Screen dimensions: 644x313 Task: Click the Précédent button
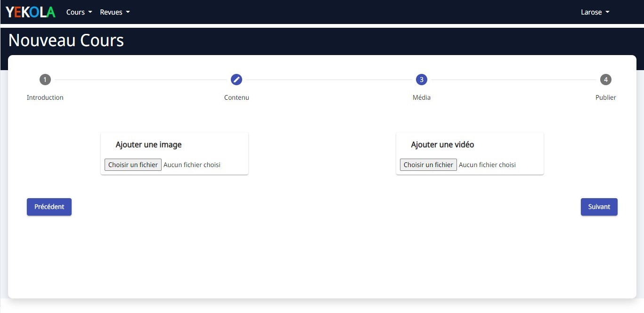pyautogui.click(x=49, y=207)
